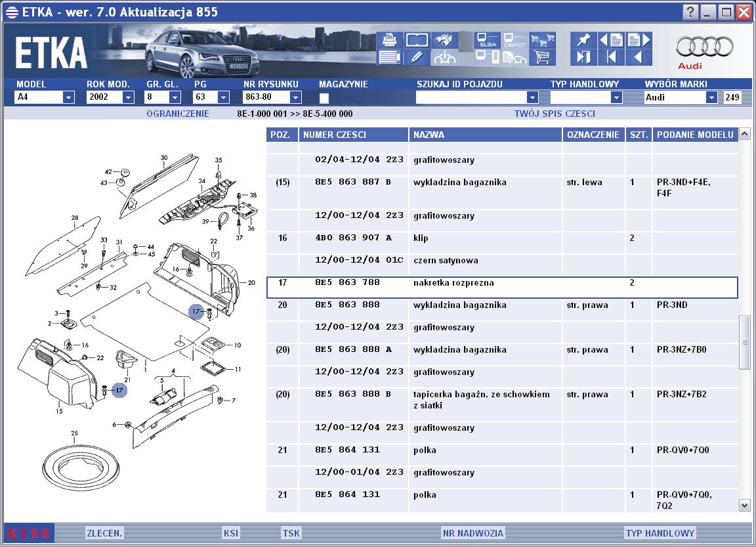Click the single left arrow back icon
The height and width of the screenshot is (547, 756).
tap(639, 57)
